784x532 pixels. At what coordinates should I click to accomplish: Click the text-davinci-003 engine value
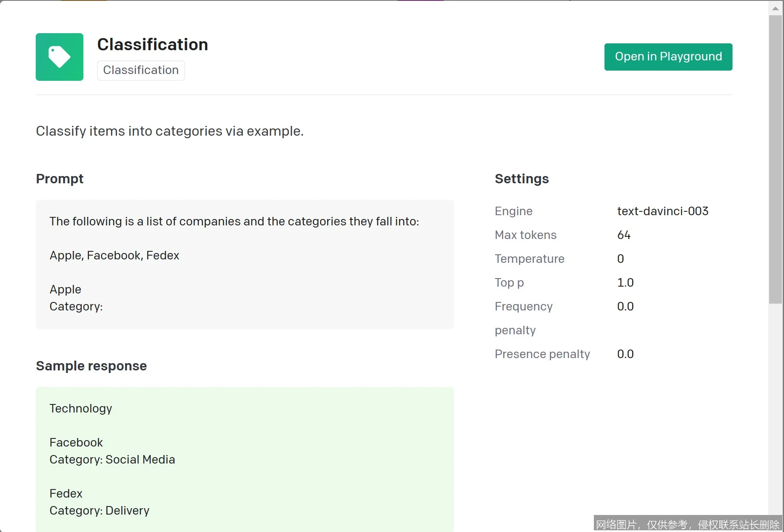[663, 211]
